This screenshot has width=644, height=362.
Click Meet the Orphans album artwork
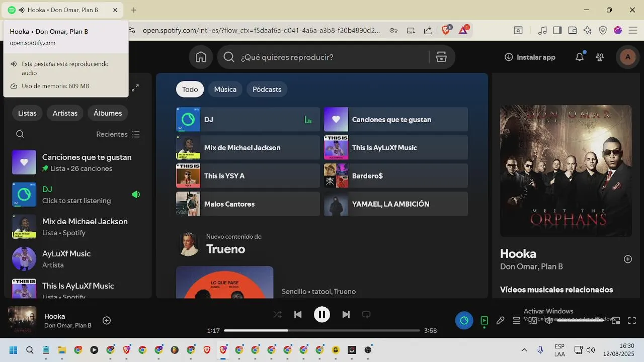coord(566,170)
